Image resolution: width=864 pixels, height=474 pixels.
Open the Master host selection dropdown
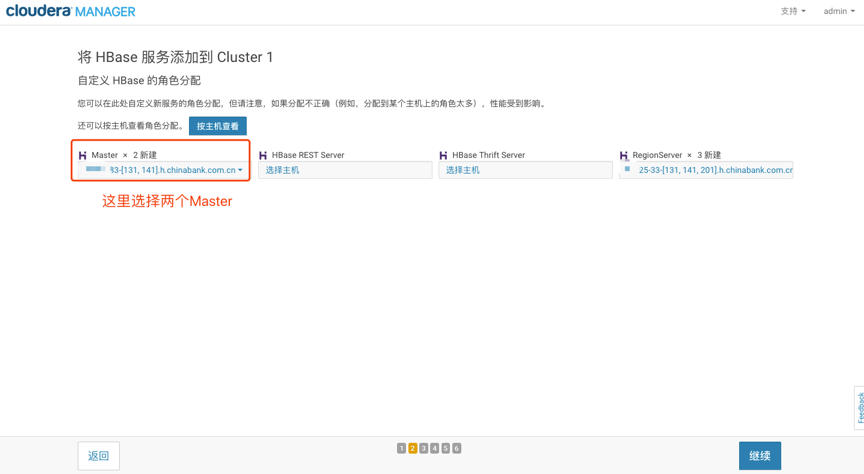164,170
